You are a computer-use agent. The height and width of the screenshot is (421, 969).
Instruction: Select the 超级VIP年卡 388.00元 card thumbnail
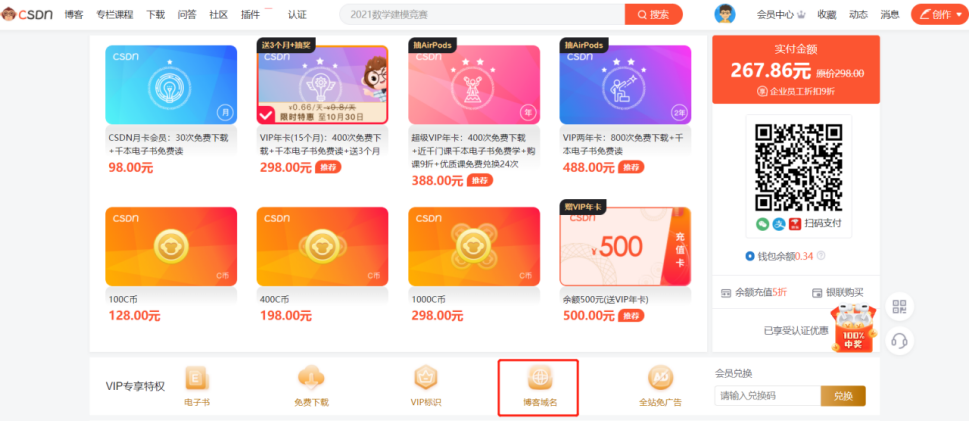pyautogui.click(x=474, y=85)
